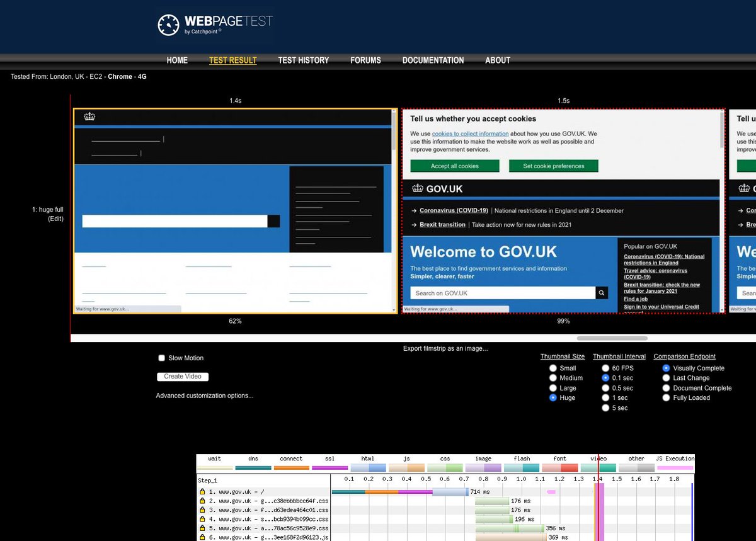Click the Step_1 waterfall label
The image size is (756, 541).
207,480
